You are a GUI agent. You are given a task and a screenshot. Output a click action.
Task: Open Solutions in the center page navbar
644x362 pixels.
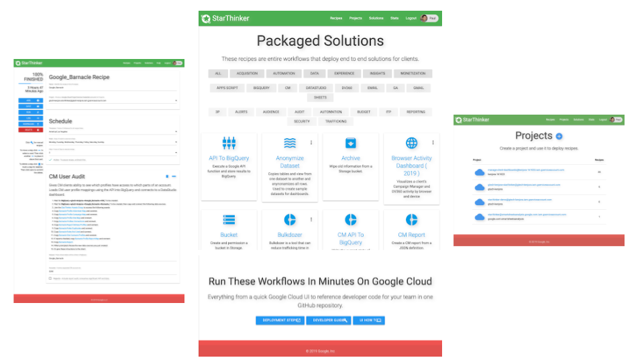coord(376,18)
